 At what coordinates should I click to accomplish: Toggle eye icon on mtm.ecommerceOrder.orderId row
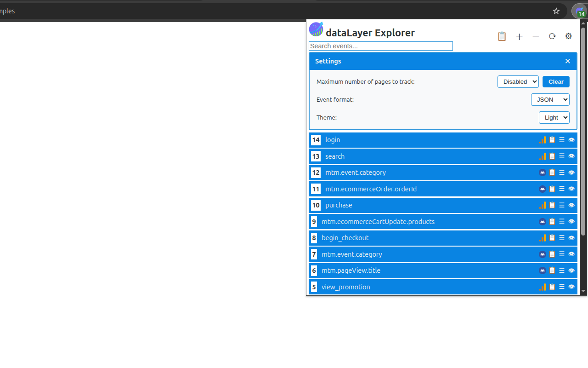(571, 189)
